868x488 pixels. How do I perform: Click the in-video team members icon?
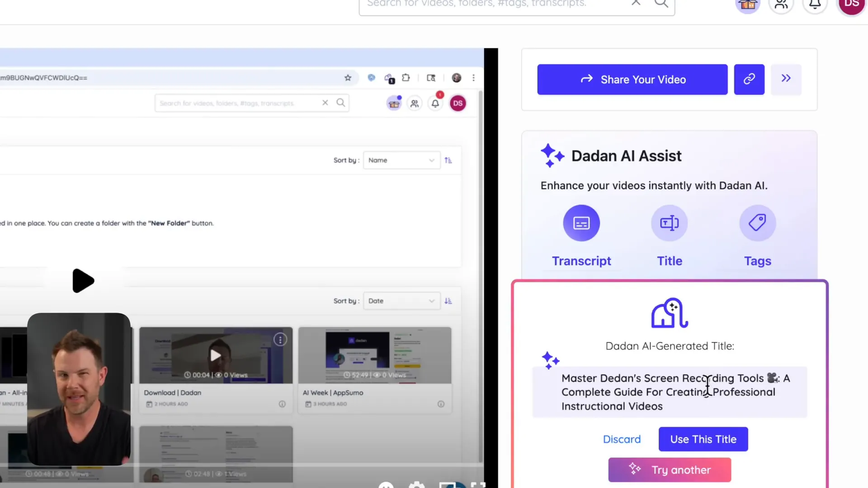click(x=415, y=103)
